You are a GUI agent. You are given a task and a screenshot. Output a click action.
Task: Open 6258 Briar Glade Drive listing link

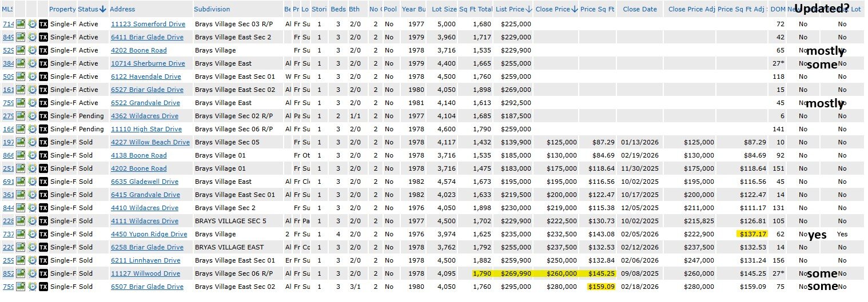pyautogui.click(x=147, y=247)
